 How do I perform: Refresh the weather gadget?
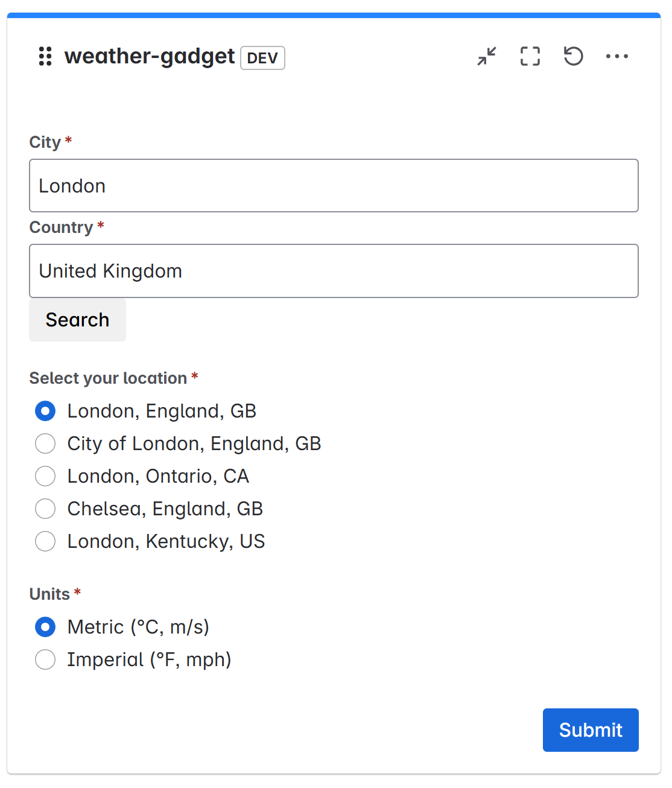tap(573, 56)
